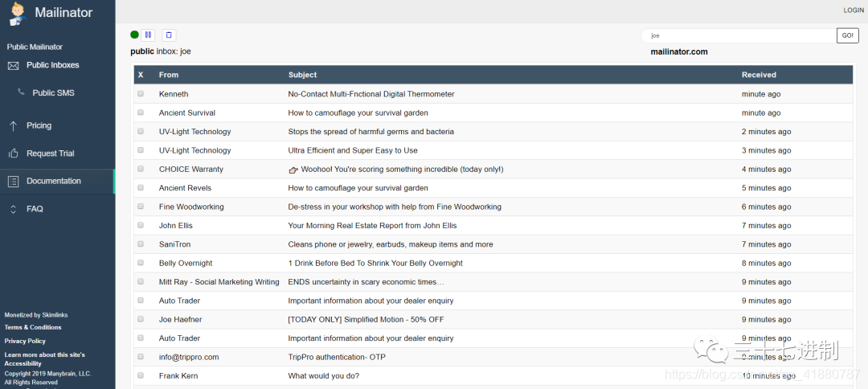Open Ancient Revels survival garden email
The height and width of the screenshot is (389, 868).
click(x=358, y=188)
